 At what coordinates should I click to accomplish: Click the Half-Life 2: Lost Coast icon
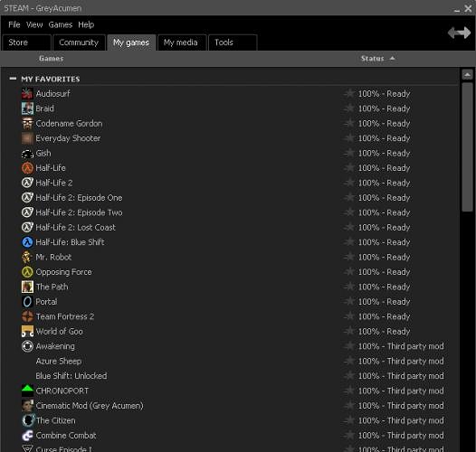pos(27,228)
